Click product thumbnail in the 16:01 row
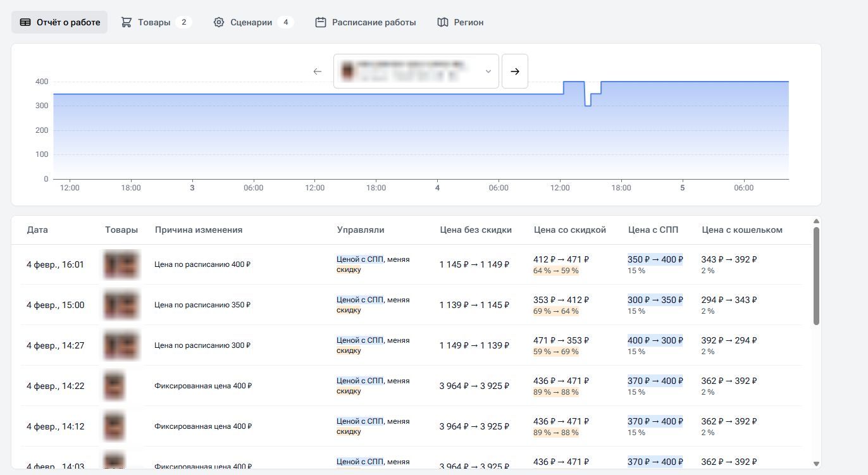The height and width of the screenshot is (475, 868). (x=120, y=264)
